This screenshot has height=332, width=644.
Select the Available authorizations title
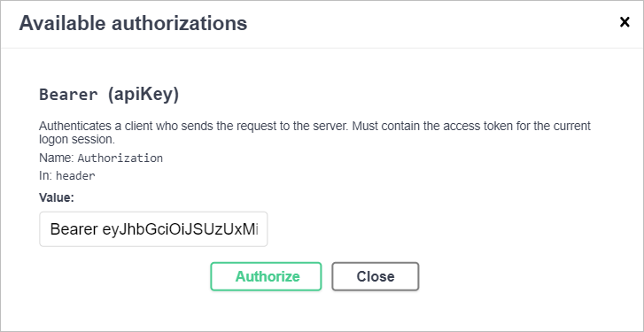pos(133,23)
